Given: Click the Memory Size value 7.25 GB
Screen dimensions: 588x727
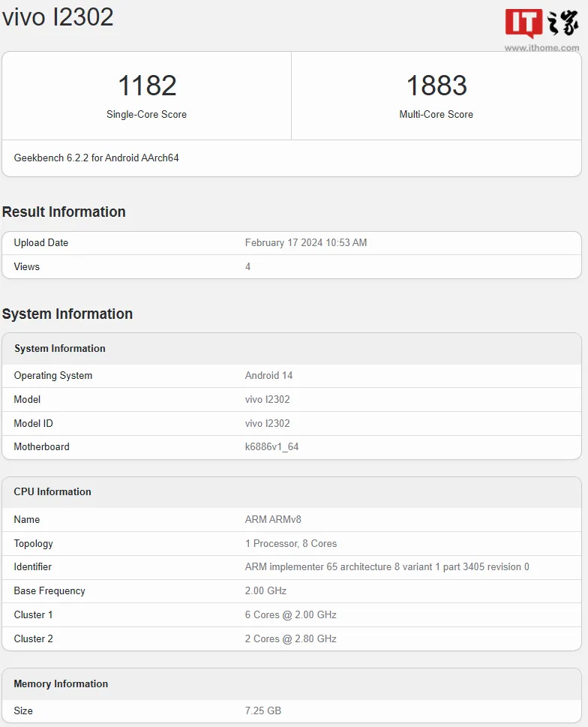Looking at the screenshot, I should click(262, 711).
